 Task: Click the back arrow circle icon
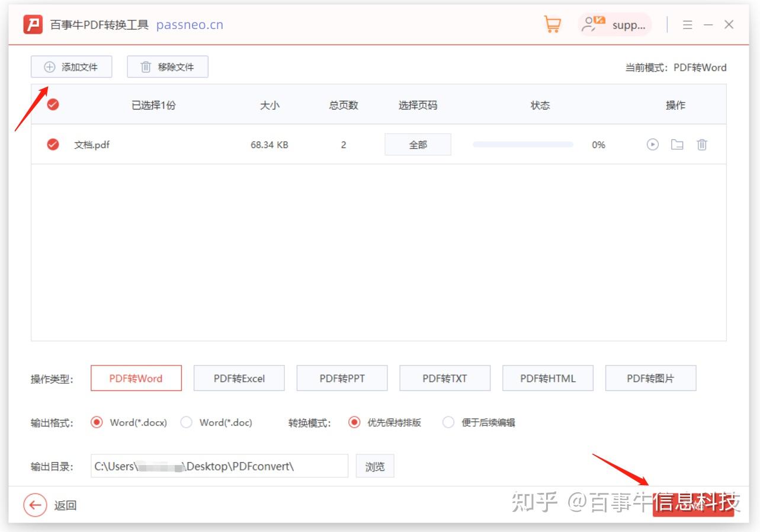[35, 505]
